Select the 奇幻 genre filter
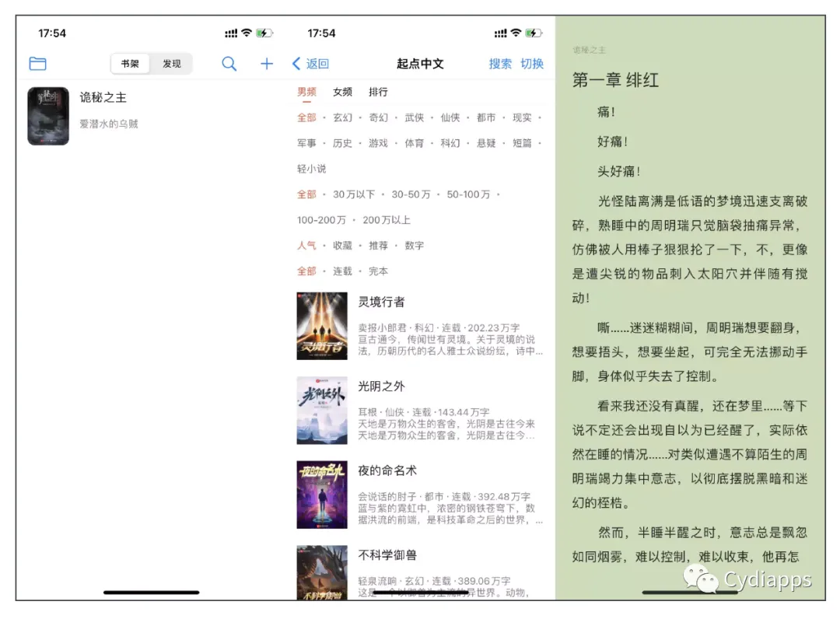This screenshot has width=840, height=619. [x=378, y=117]
